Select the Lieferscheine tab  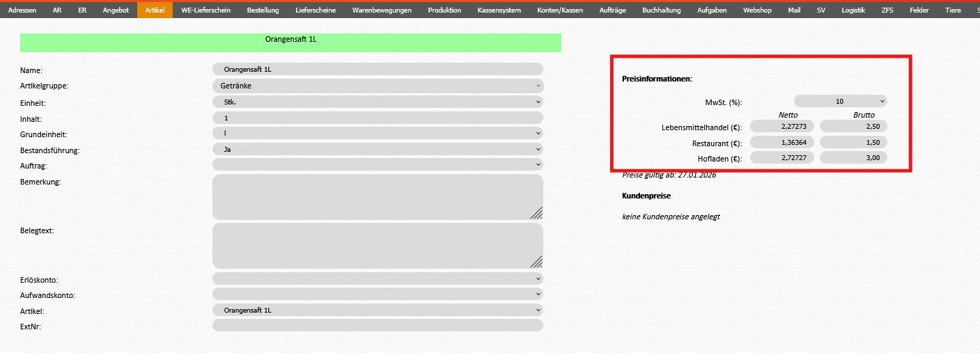(316, 10)
